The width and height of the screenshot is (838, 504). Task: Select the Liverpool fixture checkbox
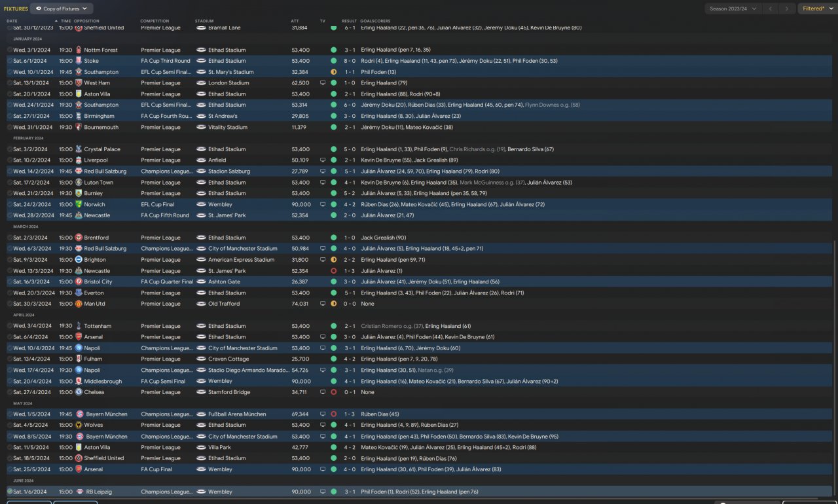click(x=10, y=160)
